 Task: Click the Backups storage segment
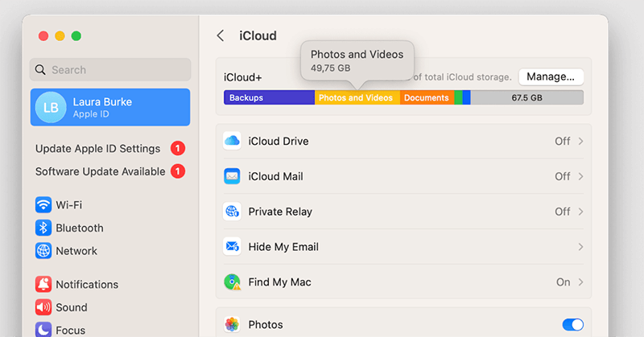coord(269,97)
